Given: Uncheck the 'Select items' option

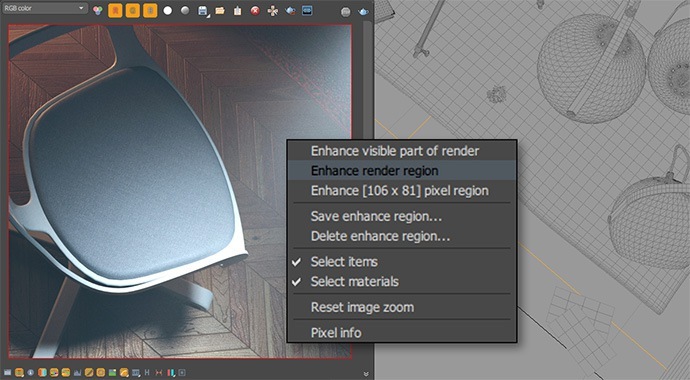Looking at the screenshot, I should point(402,262).
